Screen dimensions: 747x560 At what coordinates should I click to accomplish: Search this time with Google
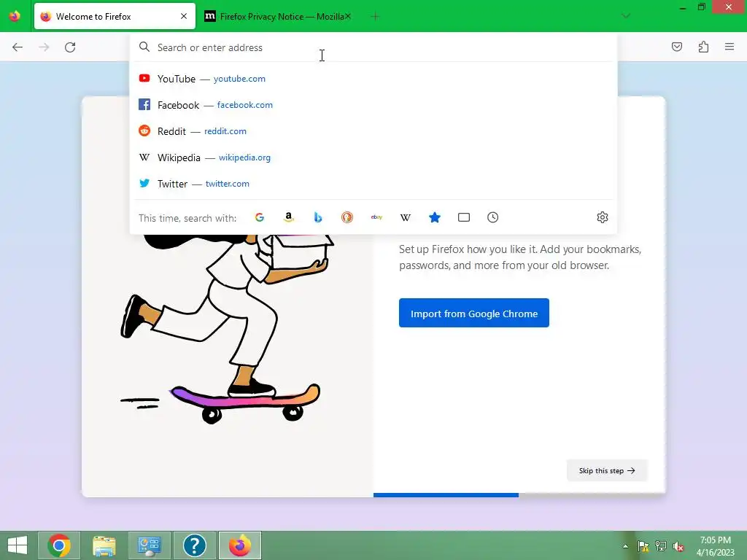260,217
